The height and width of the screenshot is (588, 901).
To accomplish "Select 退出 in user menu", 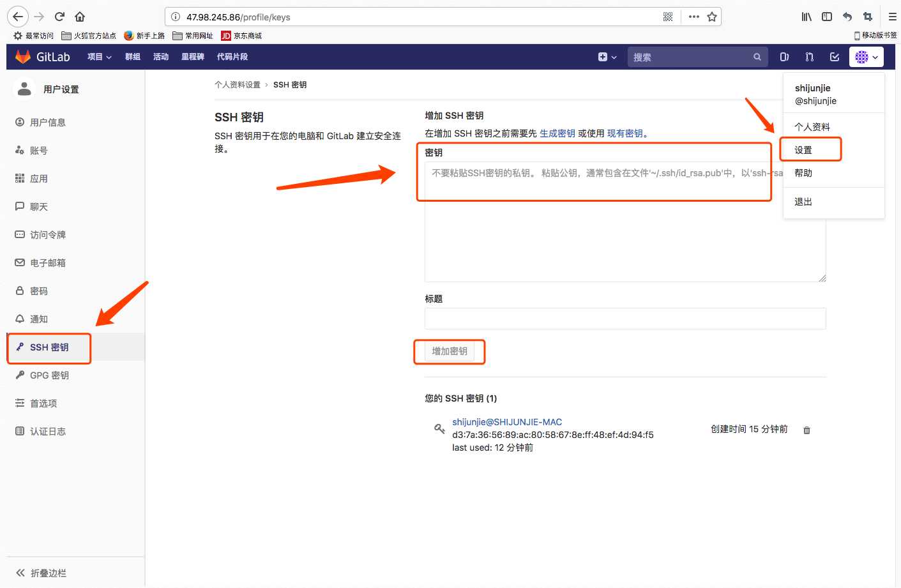I will point(834,202).
